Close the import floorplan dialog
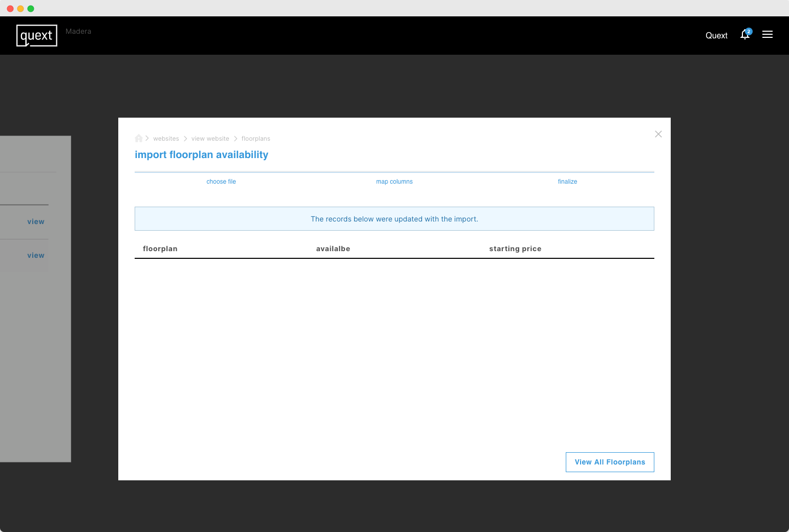 point(658,134)
